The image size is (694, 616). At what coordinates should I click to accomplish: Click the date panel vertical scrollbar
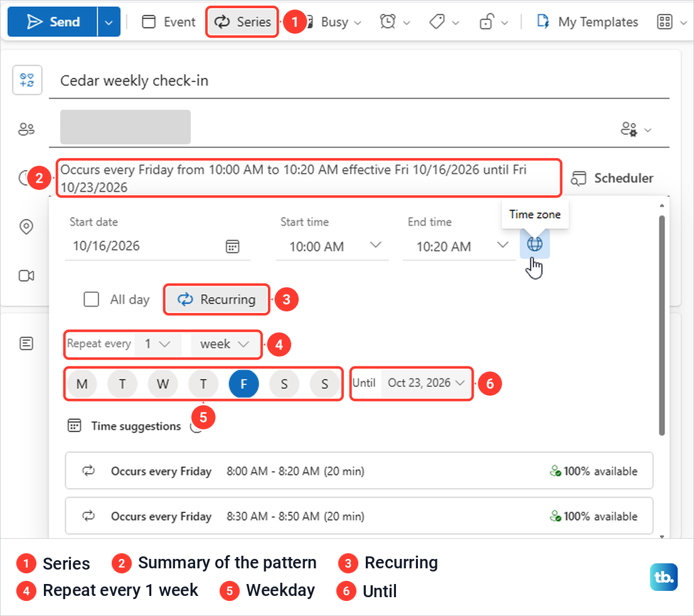[662, 326]
